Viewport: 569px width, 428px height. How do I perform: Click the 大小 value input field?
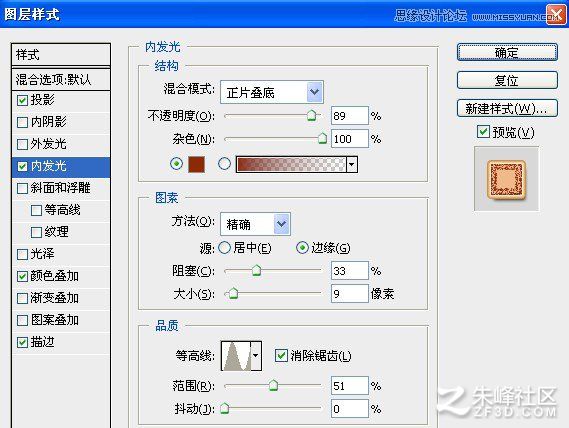(349, 294)
